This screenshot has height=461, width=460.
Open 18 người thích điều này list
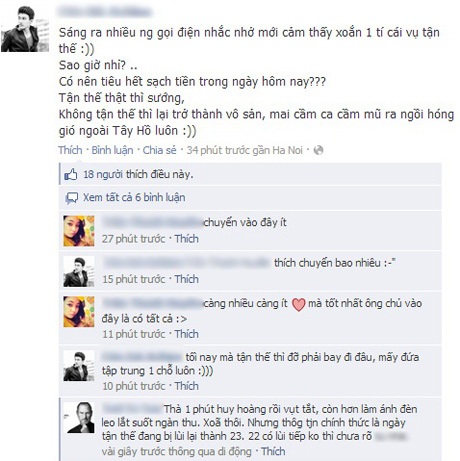[138, 174]
